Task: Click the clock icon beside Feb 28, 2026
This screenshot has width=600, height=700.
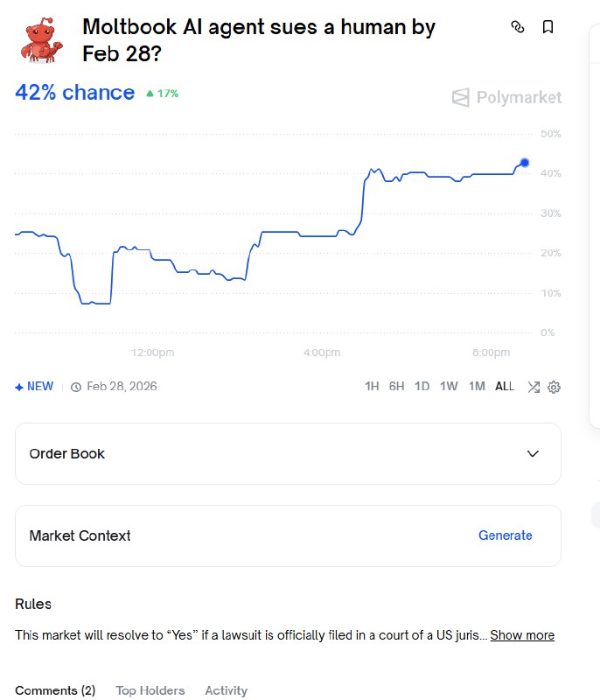Action: (76, 387)
